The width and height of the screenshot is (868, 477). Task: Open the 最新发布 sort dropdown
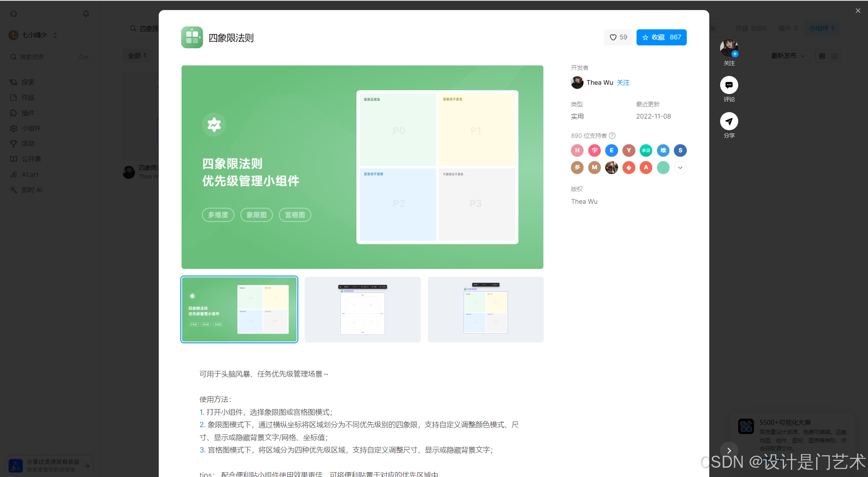click(x=788, y=56)
